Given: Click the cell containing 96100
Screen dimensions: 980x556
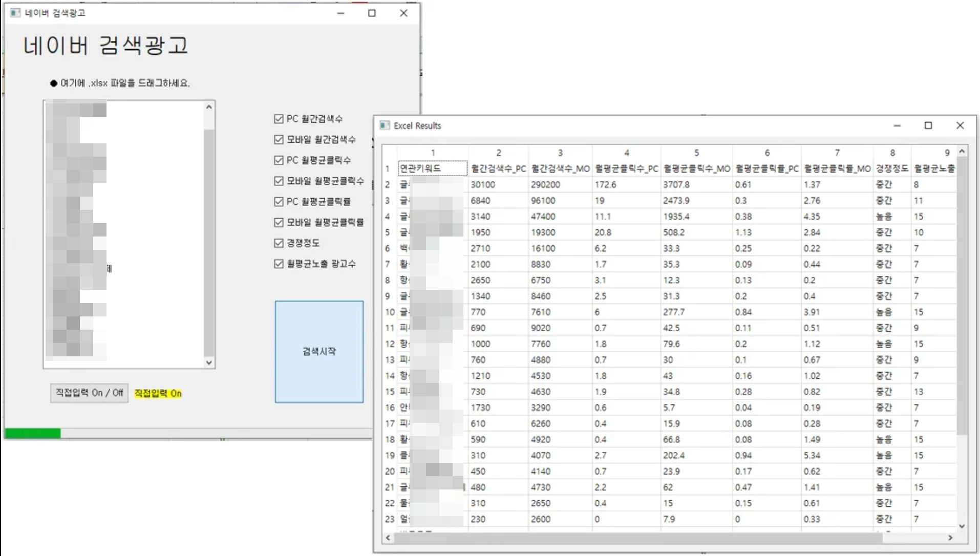Looking at the screenshot, I should (x=561, y=201).
